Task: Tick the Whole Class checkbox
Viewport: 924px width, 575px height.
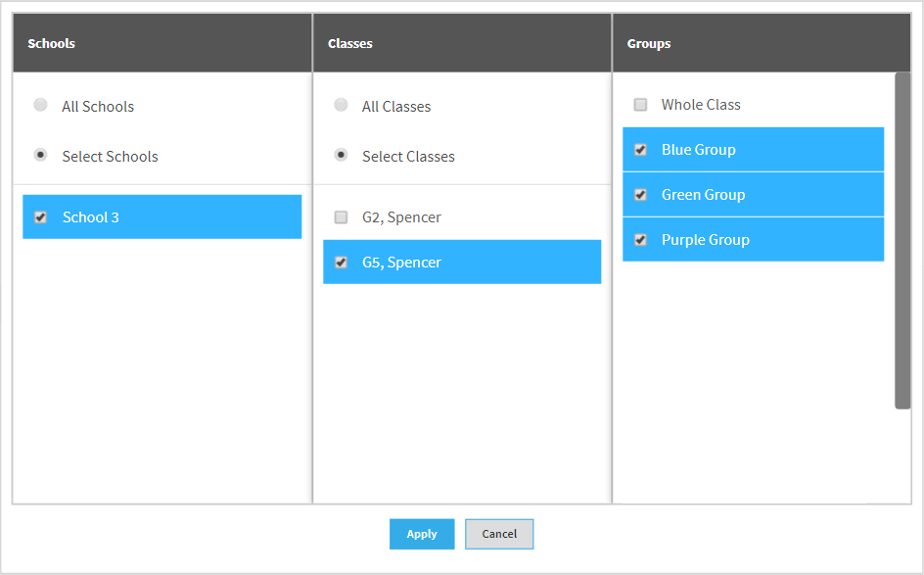Action: 640,105
